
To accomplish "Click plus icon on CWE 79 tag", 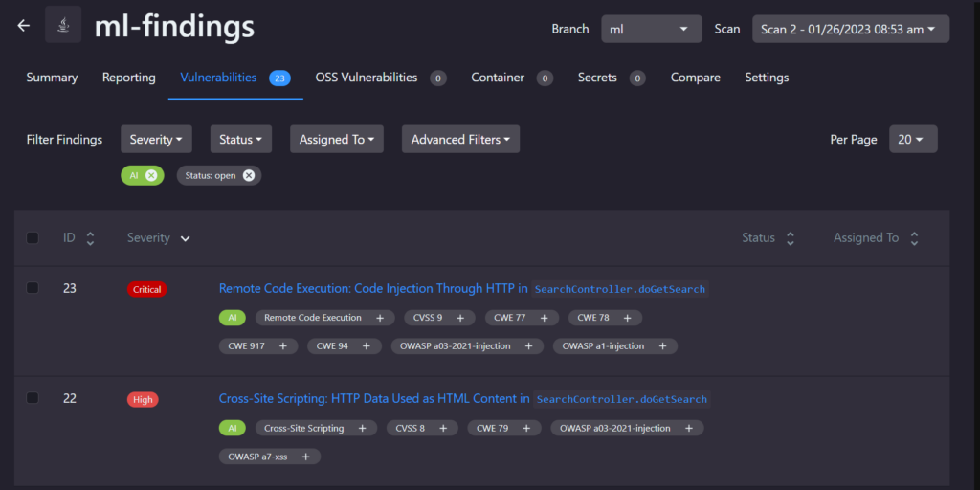I will [527, 428].
